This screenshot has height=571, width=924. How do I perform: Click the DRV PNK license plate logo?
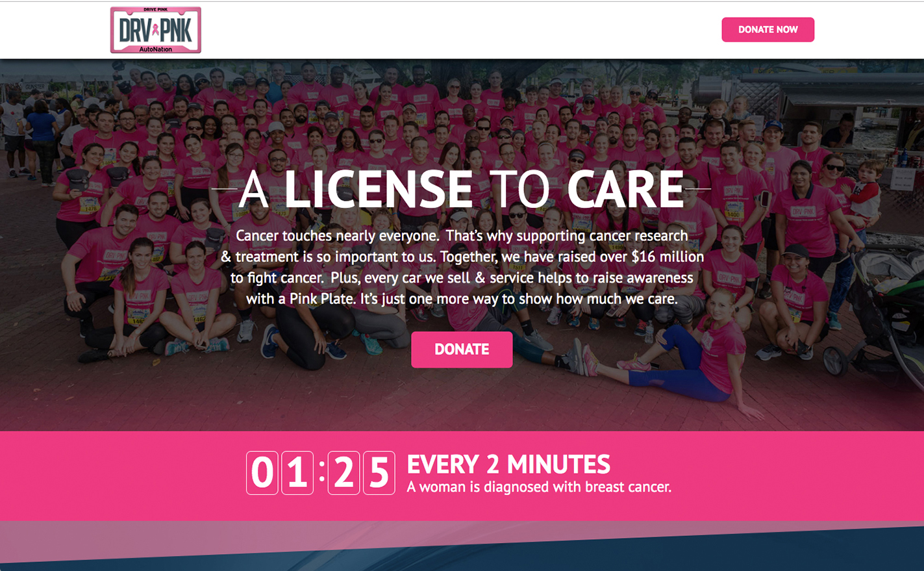(156, 30)
